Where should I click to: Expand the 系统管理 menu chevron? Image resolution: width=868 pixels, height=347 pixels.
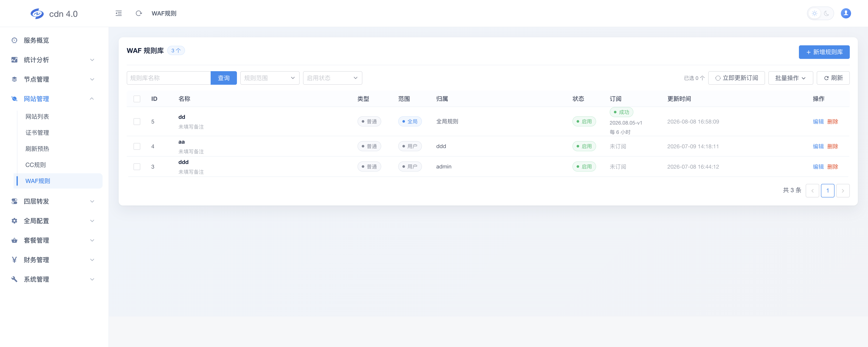tap(92, 279)
